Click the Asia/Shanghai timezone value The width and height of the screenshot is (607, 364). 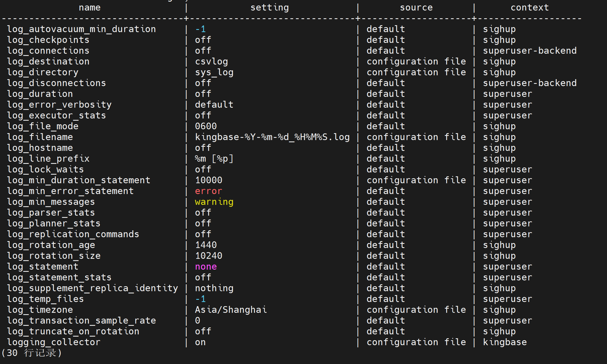(231, 310)
